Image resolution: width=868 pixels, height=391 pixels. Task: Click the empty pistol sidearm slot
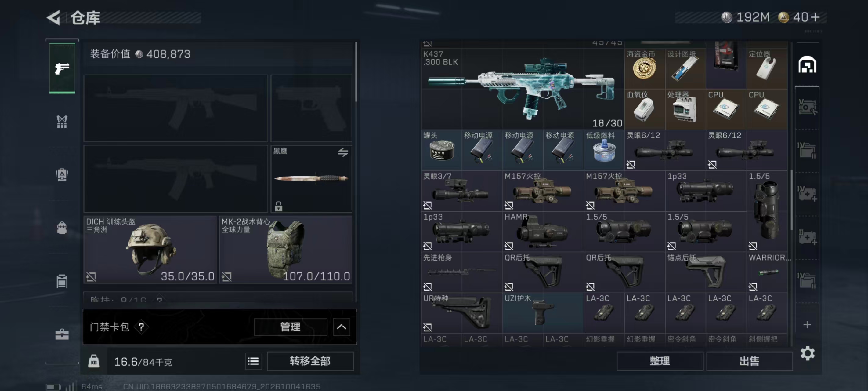point(311,108)
